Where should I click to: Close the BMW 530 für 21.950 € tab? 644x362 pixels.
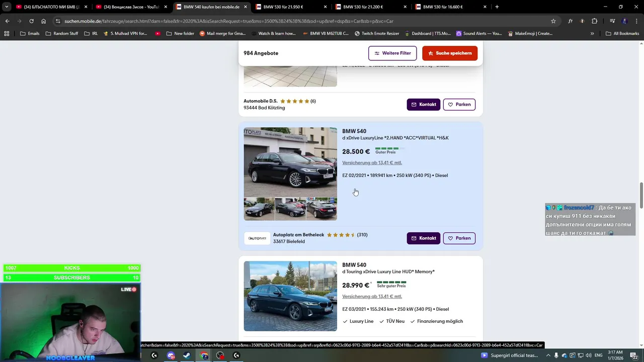click(325, 7)
